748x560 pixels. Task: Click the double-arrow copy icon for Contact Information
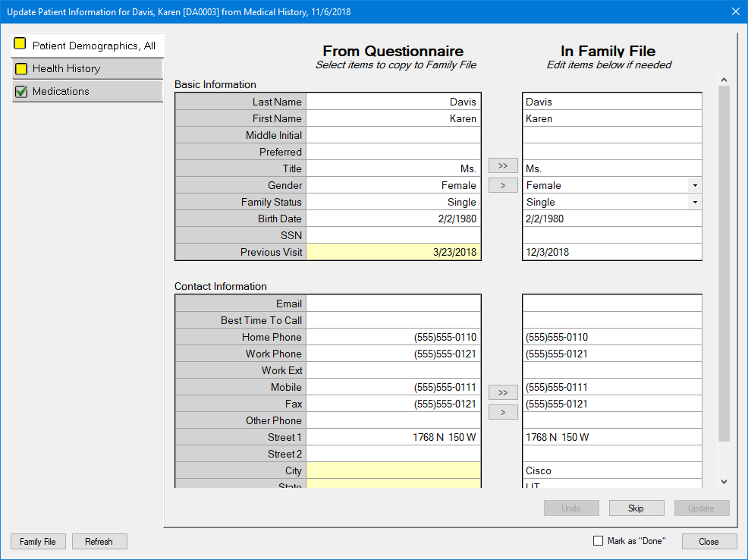(503, 392)
